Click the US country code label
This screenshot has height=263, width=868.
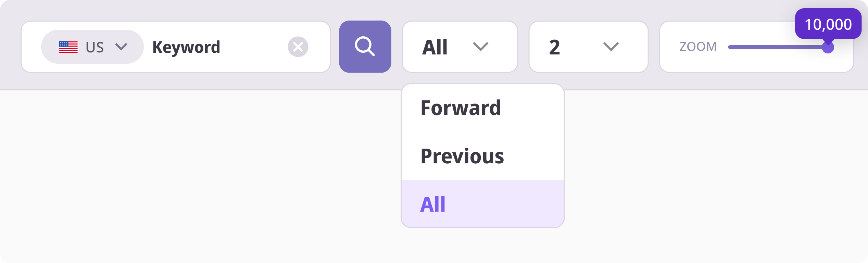[95, 47]
